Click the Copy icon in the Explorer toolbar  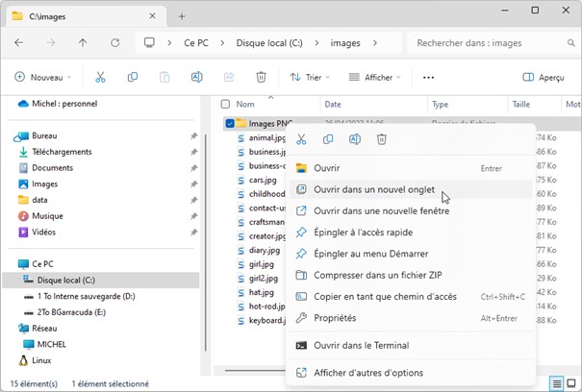click(x=133, y=77)
